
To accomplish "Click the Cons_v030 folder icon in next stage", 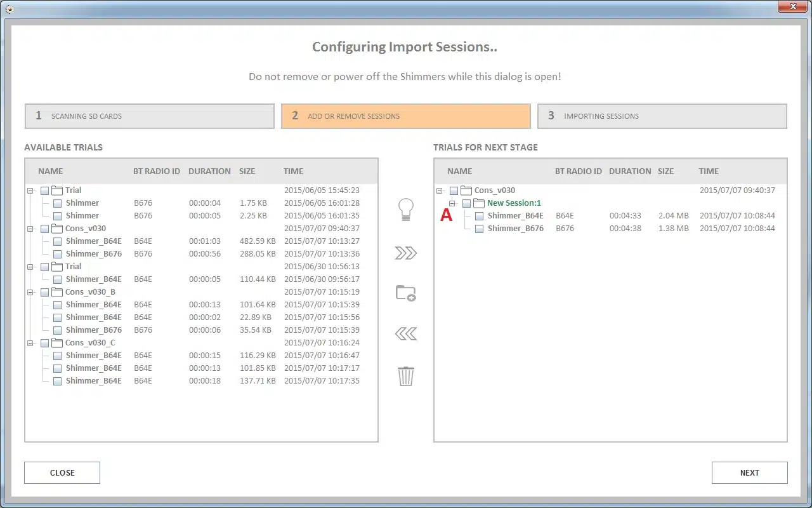I will tap(466, 190).
